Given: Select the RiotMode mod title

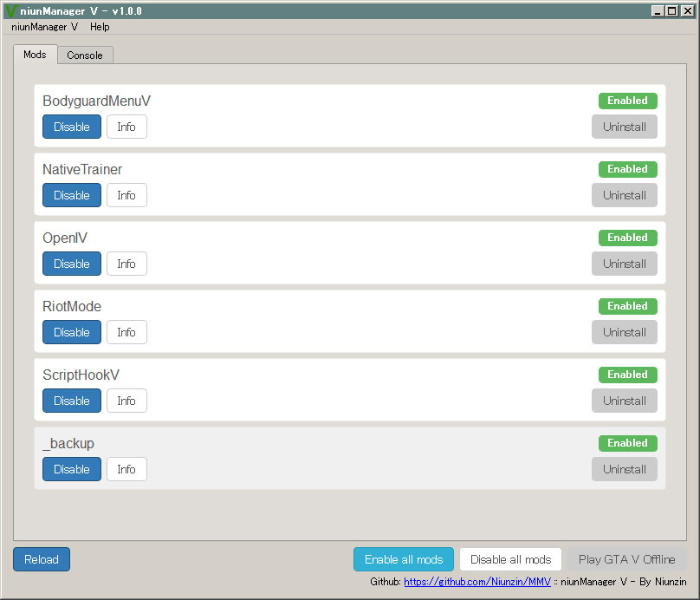Looking at the screenshot, I should pos(72,306).
